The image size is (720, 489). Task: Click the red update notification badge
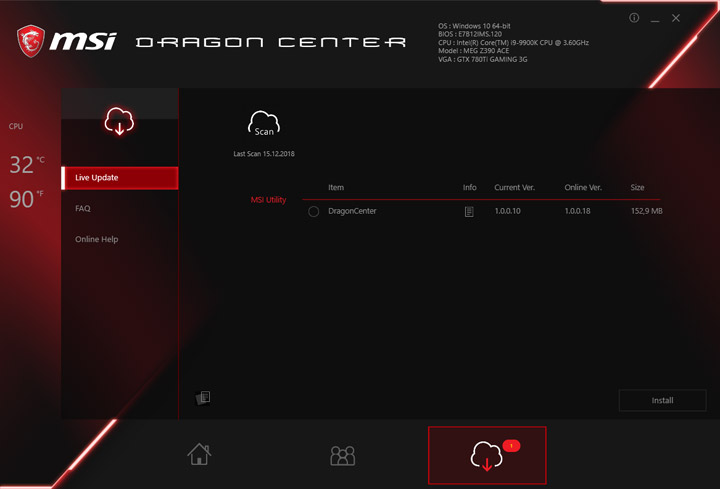coord(511,445)
